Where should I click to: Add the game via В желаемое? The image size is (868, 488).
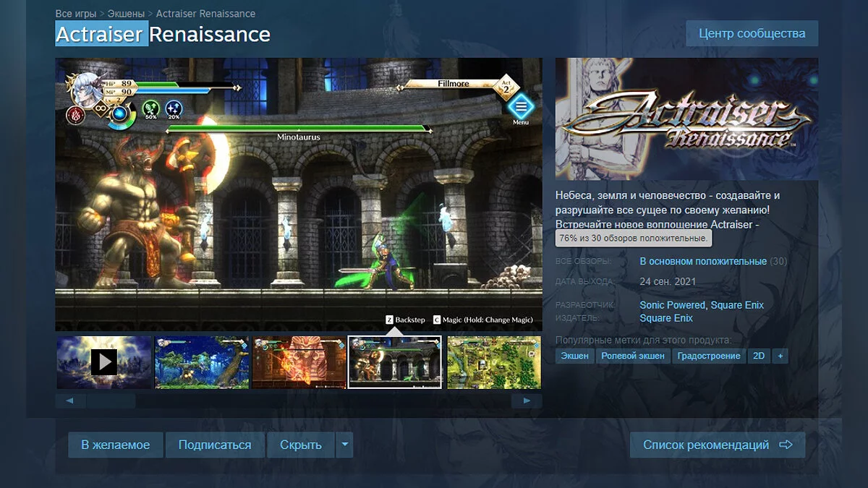(x=116, y=445)
